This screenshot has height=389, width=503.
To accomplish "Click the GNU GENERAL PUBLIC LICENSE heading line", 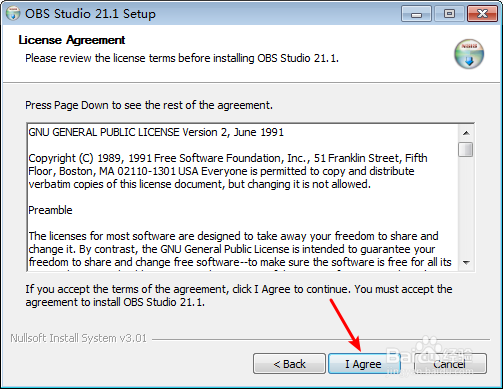I will pos(156,132).
